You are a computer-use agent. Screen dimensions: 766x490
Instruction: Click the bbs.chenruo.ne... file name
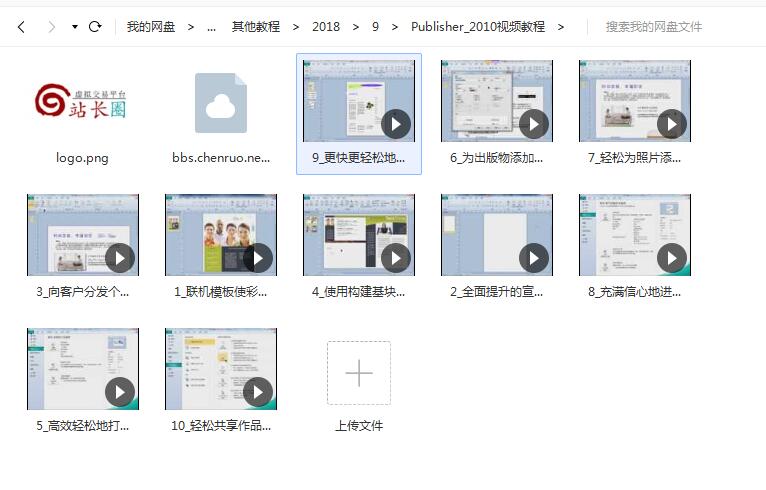221,158
